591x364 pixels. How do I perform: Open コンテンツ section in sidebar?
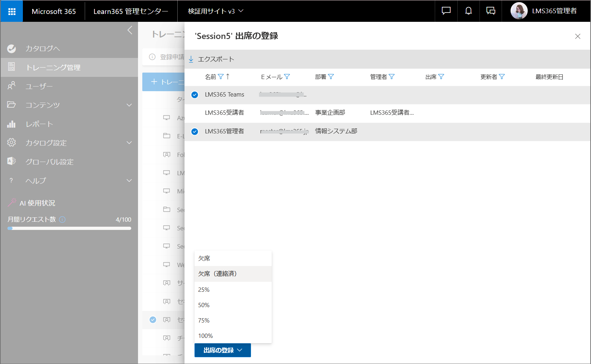[69, 105]
